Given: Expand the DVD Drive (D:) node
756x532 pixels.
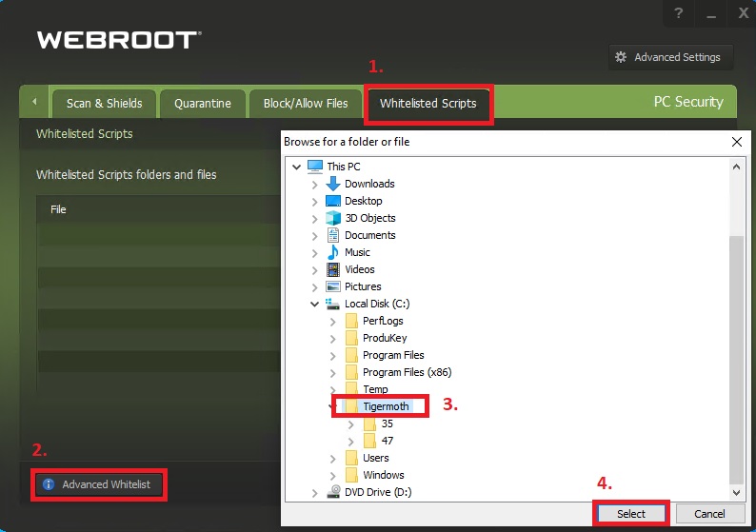Looking at the screenshot, I should (315, 492).
